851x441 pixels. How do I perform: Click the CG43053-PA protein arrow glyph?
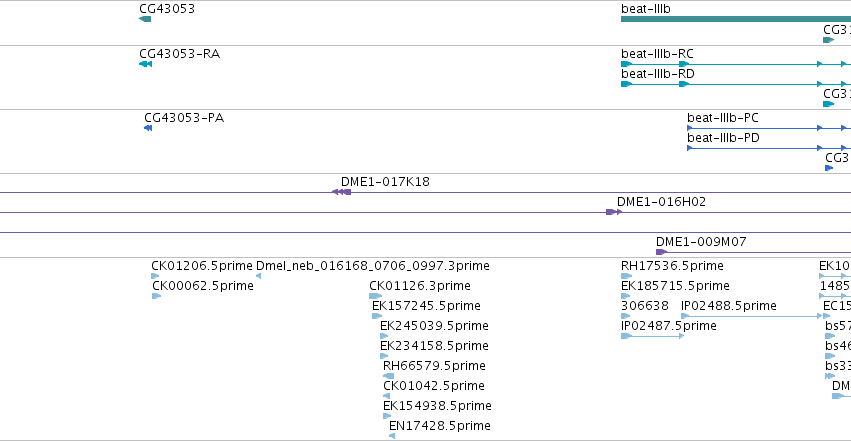coord(148,128)
